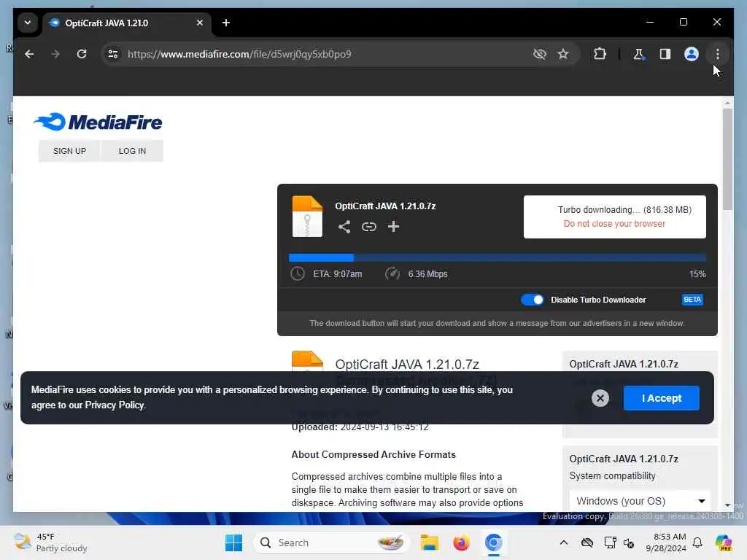Open Firefox from the taskbar
The height and width of the screenshot is (560, 747).
461,542
